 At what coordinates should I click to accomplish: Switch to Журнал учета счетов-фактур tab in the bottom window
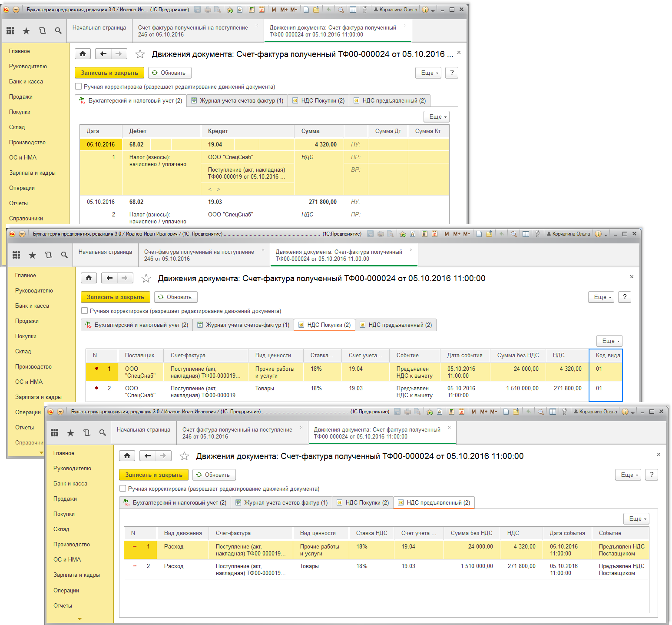pos(281,502)
